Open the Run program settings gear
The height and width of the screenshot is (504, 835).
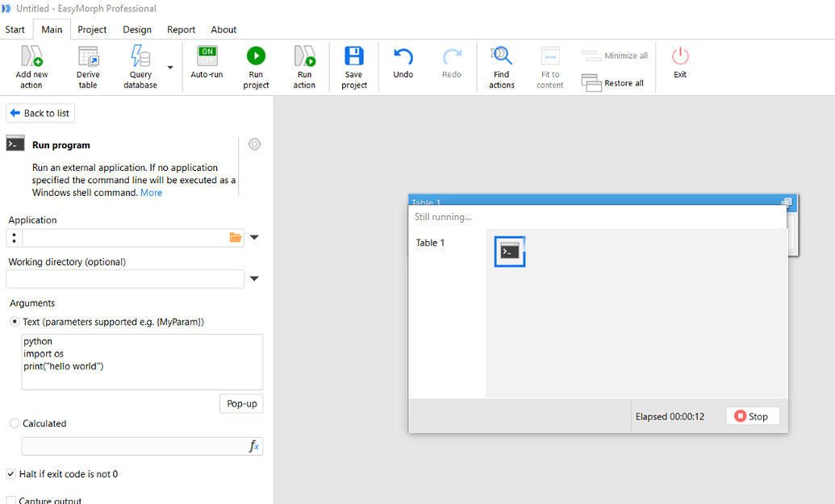[255, 144]
